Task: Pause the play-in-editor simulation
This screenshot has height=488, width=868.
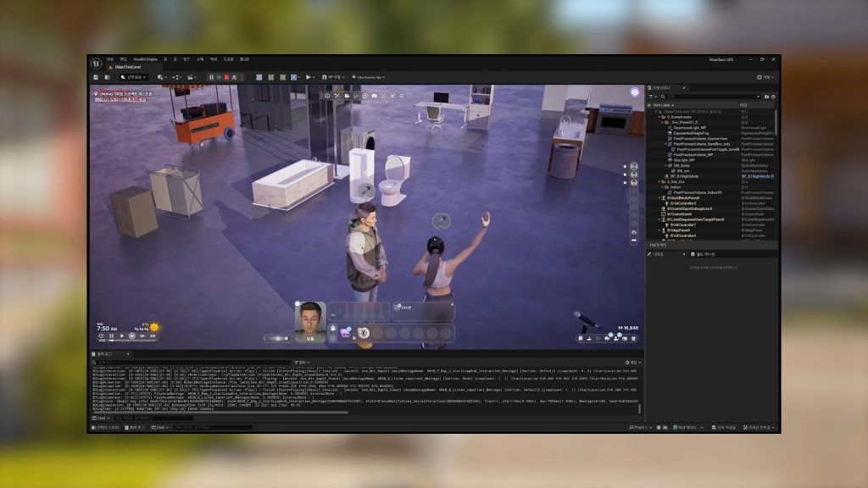Action: (212, 77)
